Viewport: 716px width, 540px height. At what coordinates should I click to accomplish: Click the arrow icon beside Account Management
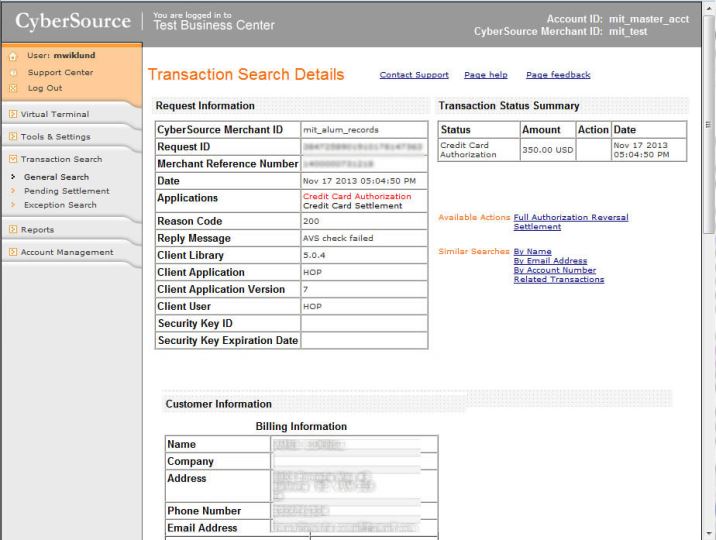click(x=12, y=252)
